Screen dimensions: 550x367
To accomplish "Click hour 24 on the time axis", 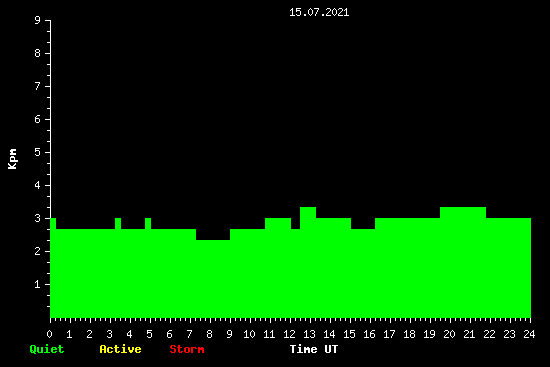I will coord(529,334).
